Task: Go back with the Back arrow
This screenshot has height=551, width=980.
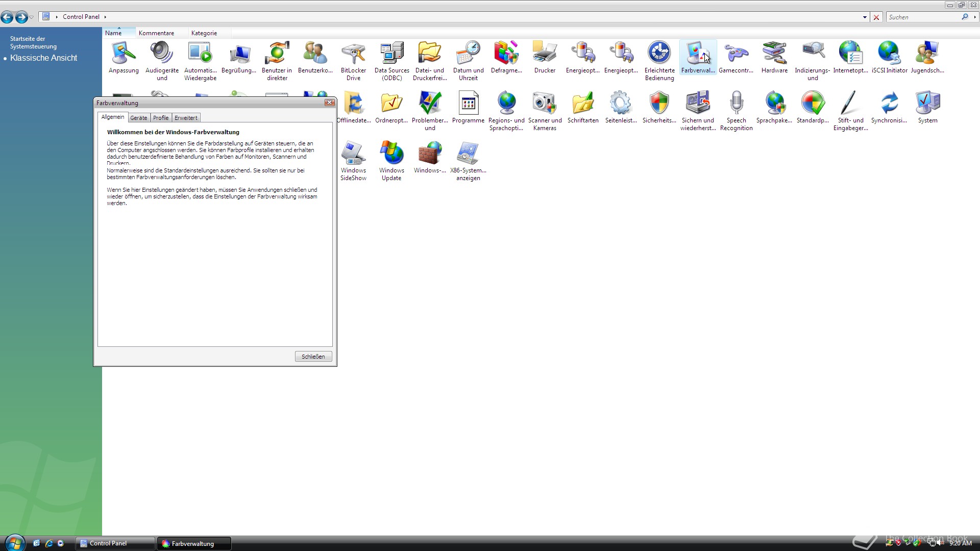Action: point(7,17)
